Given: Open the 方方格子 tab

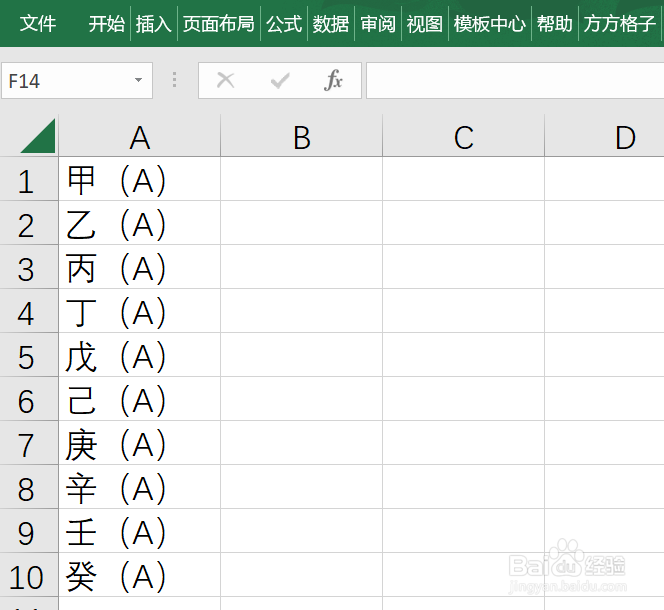Looking at the screenshot, I should 620,23.
